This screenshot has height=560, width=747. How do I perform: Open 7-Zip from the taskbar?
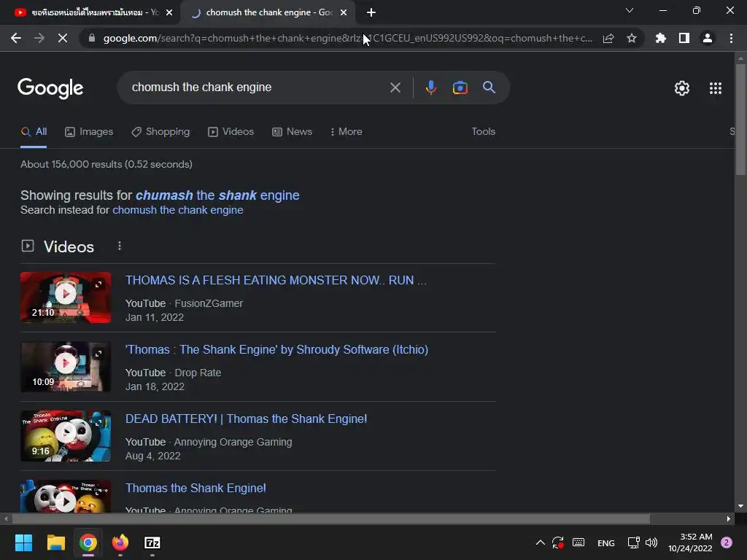152,542
